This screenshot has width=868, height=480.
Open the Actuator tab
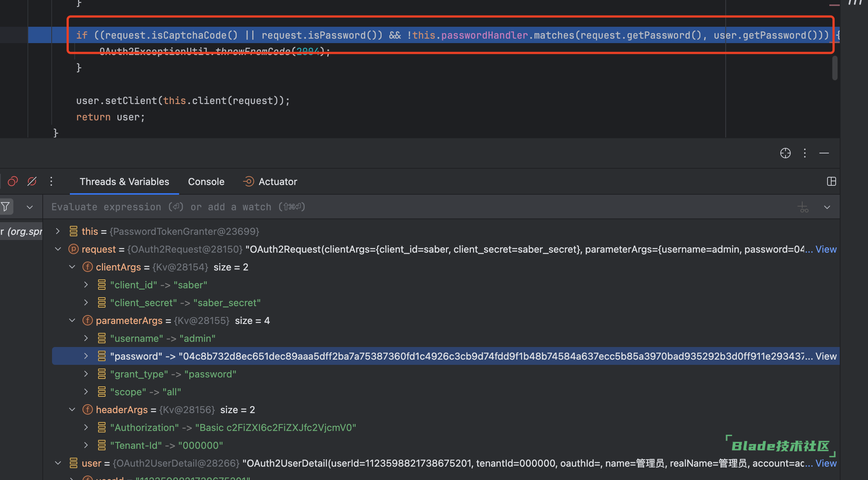tap(270, 182)
